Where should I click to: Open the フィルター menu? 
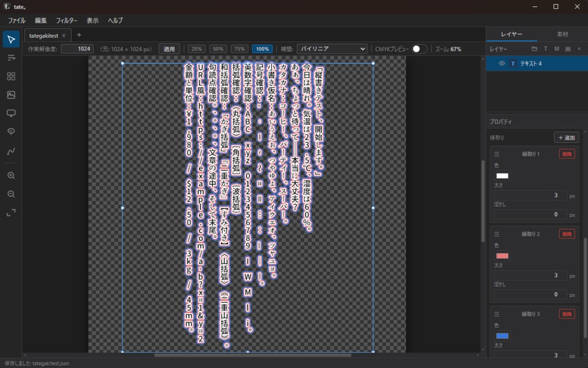tap(67, 21)
